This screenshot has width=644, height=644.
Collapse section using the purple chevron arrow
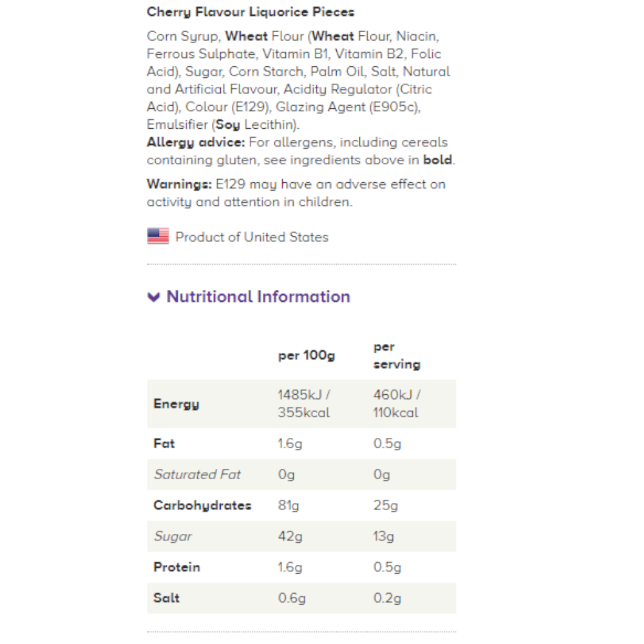[x=153, y=297]
